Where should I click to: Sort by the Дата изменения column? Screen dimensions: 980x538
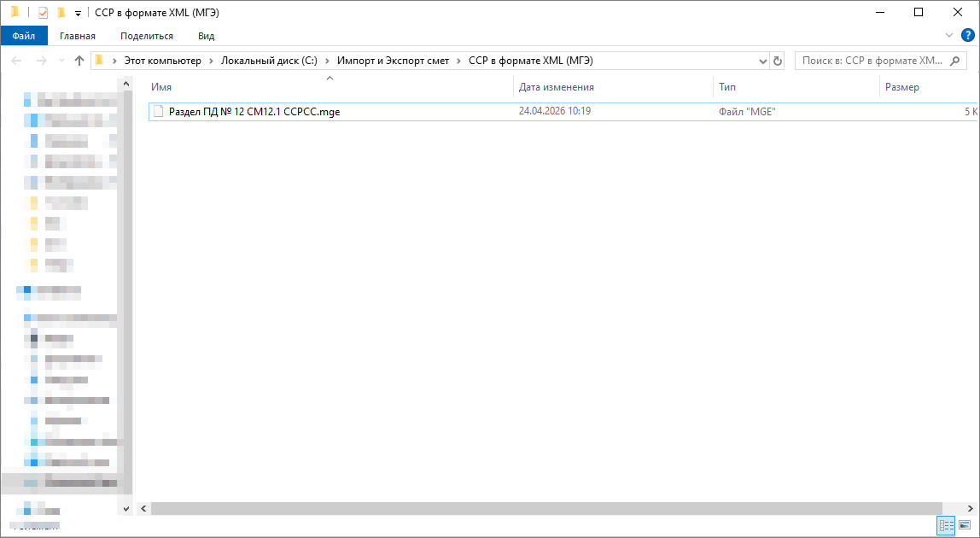pos(613,87)
